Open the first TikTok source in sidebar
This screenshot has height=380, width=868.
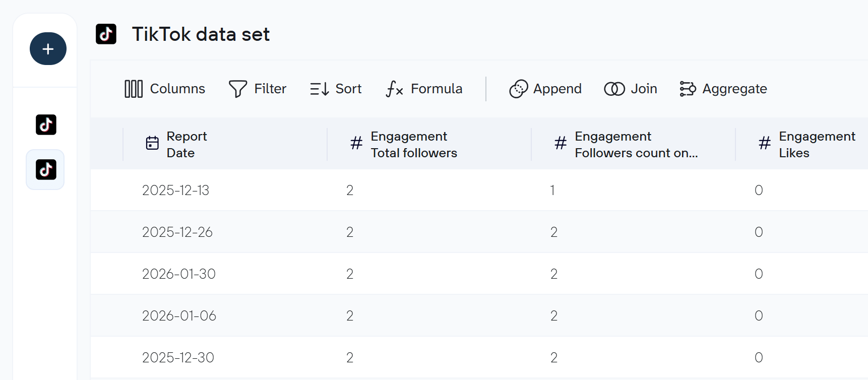pos(46,124)
